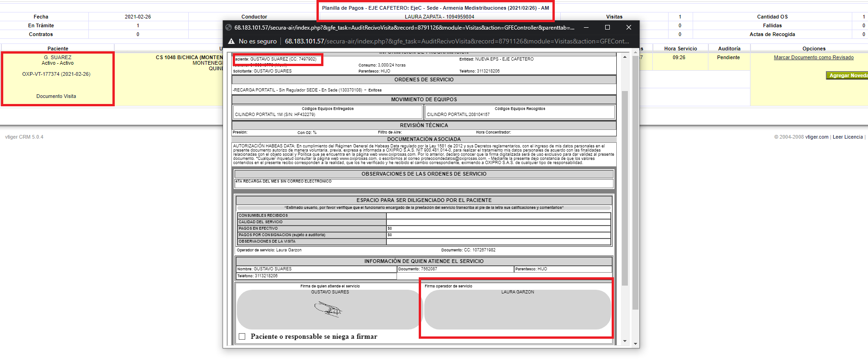Click 'Teléfono: 3113218206' under attendee info
868x360 pixels.
point(316,276)
